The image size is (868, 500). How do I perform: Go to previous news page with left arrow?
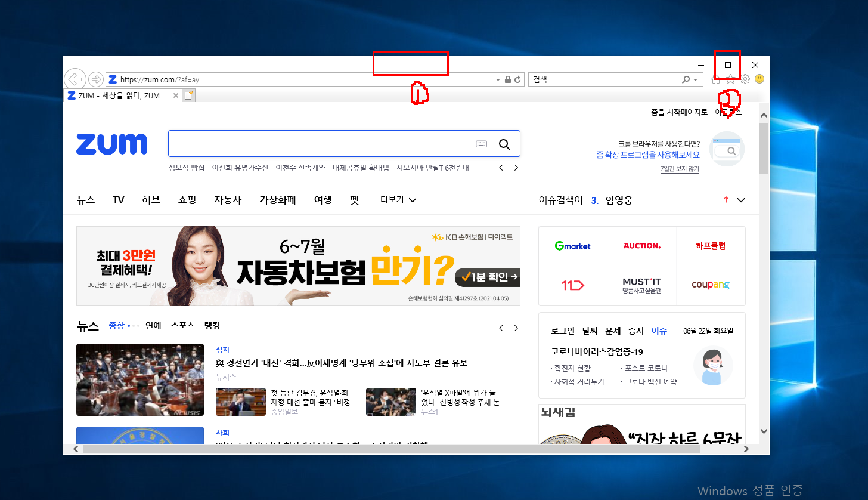point(501,328)
